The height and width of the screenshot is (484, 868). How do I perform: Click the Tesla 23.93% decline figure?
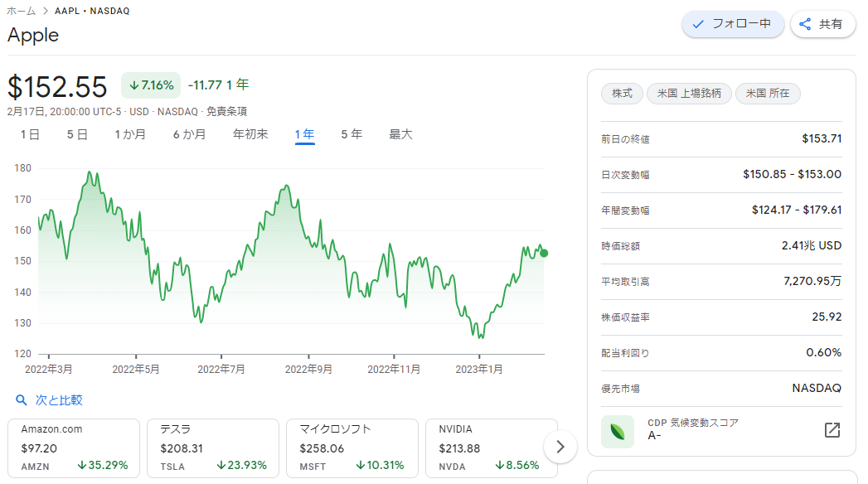pos(242,466)
